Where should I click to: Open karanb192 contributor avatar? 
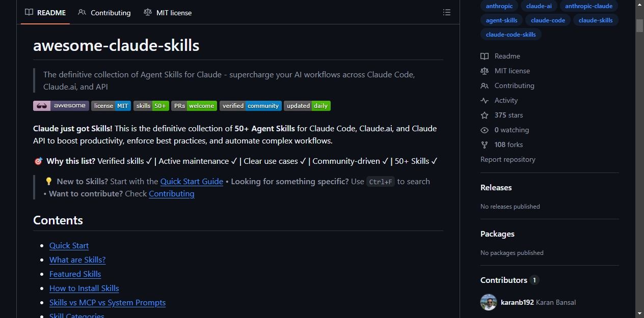tap(489, 302)
